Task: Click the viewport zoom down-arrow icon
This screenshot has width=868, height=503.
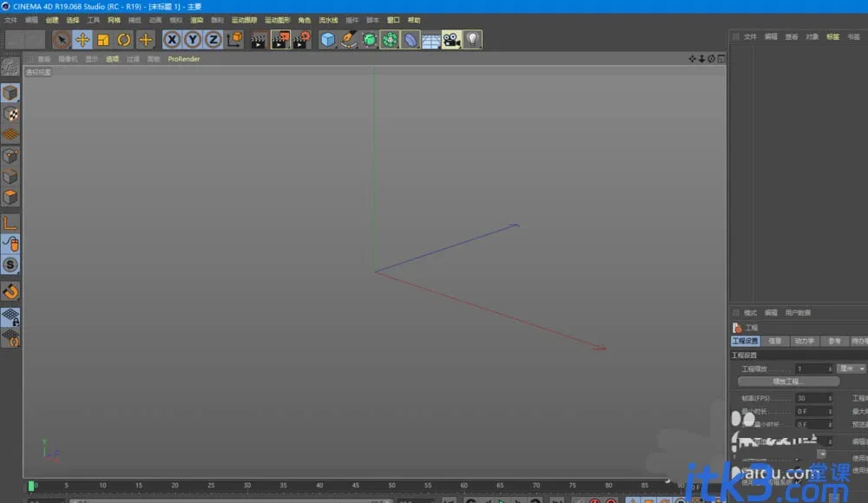Action: coord(702,59)
